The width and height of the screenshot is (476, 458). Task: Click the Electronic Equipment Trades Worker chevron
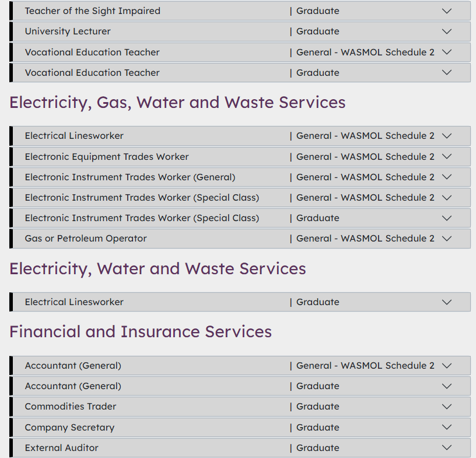coord(447,156)
